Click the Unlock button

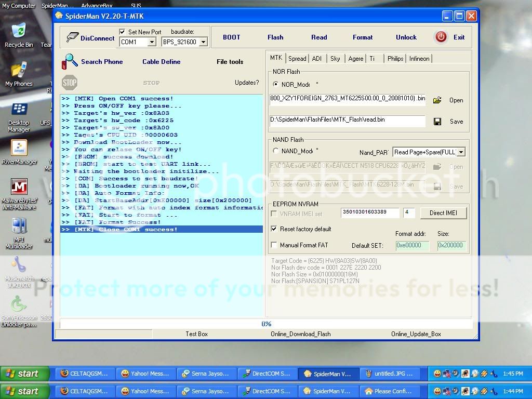point(406,37)
